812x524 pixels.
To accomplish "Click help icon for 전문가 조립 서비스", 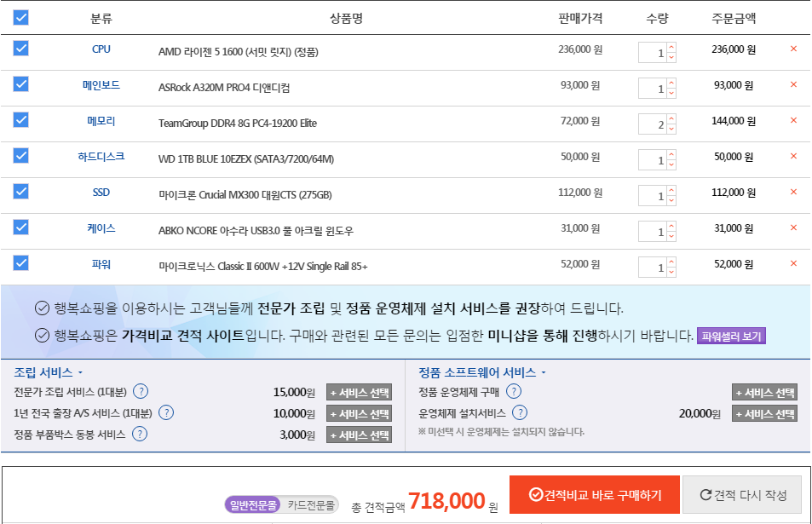I will [x=141, y=392].
